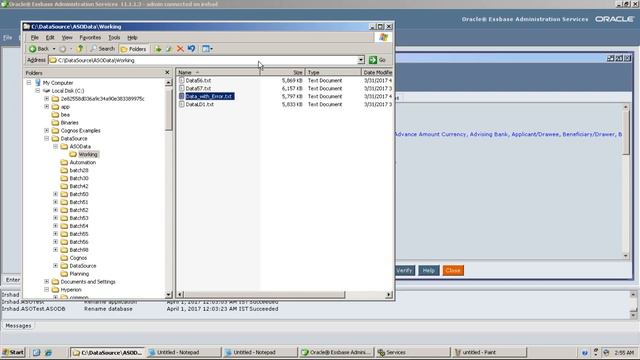
Task: Open the Tools menu in Explorer
Action: pyautogui.click(x=114, y=38)
